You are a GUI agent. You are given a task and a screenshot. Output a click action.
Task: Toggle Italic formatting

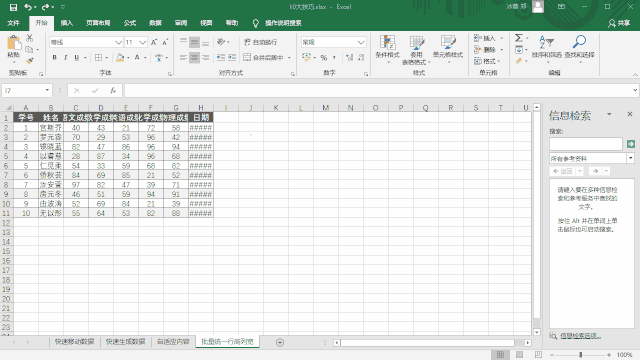pos(65,58)
